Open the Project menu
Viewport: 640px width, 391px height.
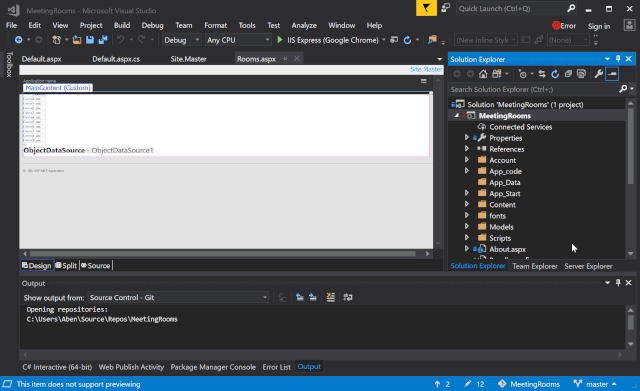[x=91, y=25]
